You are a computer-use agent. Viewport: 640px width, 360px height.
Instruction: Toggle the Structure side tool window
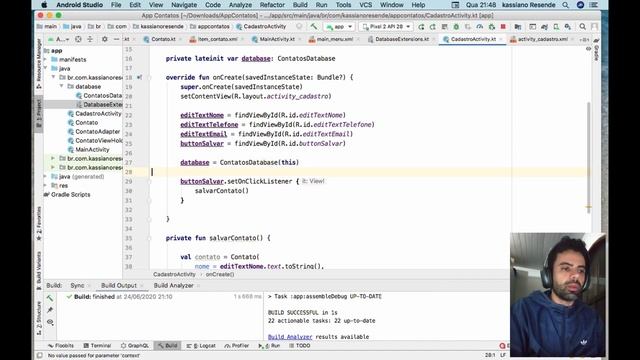39,318
